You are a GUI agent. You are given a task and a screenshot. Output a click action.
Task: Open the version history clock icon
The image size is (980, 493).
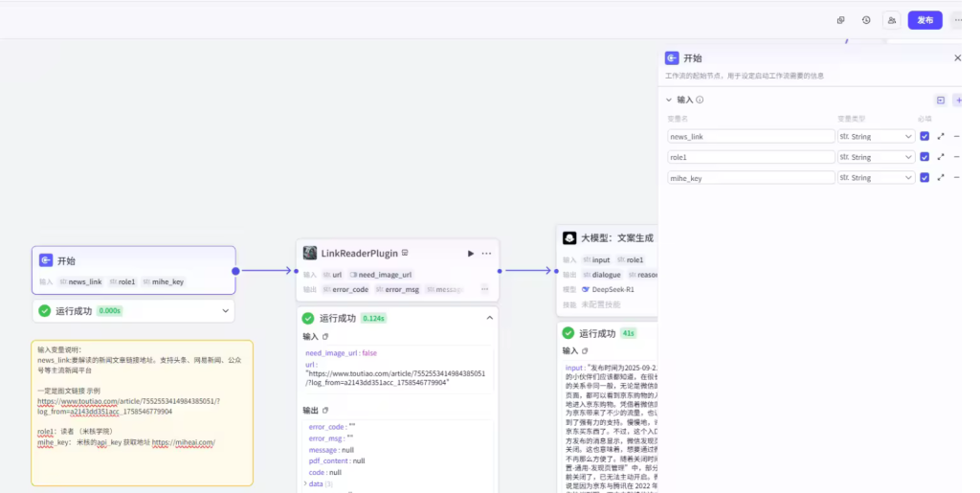(x=866, y=20)
